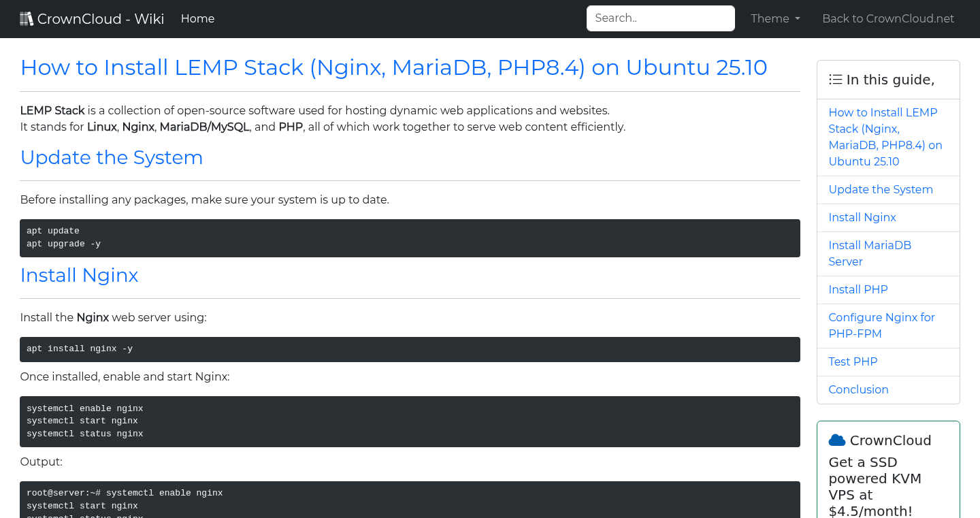Viewport: 980px width, 518px height.
Task: Select the 'apt install nginx -y' code block
Action: point(410,349)
